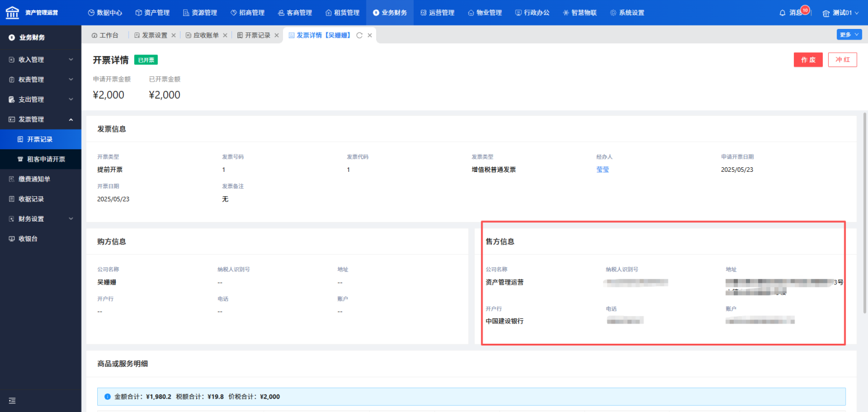Click the asset management bank logo icon
Image resolution: width=868 pixels, height=412 pixels.
pyautogui.click(x=12, y=12)
